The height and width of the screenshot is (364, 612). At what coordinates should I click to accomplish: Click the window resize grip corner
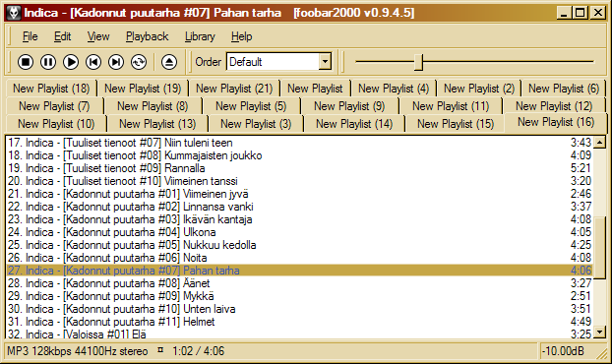[601, 353]
